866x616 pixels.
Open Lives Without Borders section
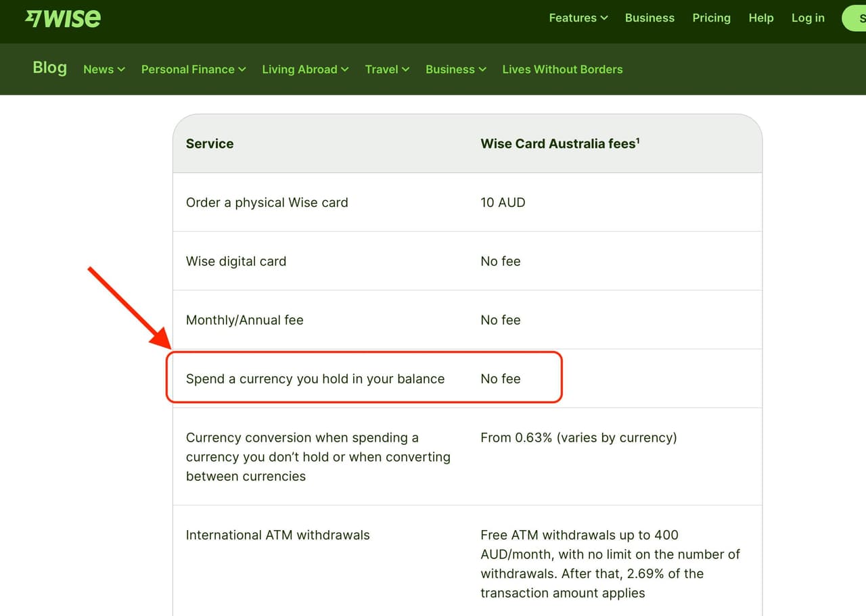pyautogui.click(x=562, y=69)
